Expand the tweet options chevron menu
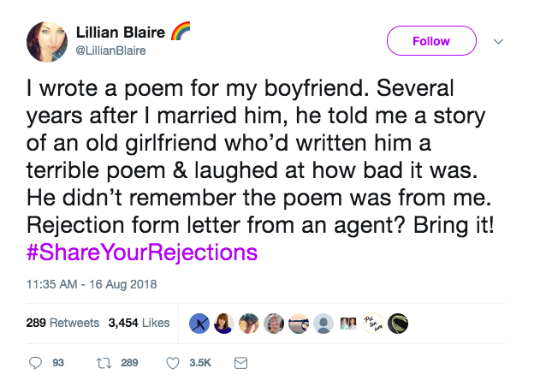The height and width of the screenshot is (392, 534). pos(500,41)
